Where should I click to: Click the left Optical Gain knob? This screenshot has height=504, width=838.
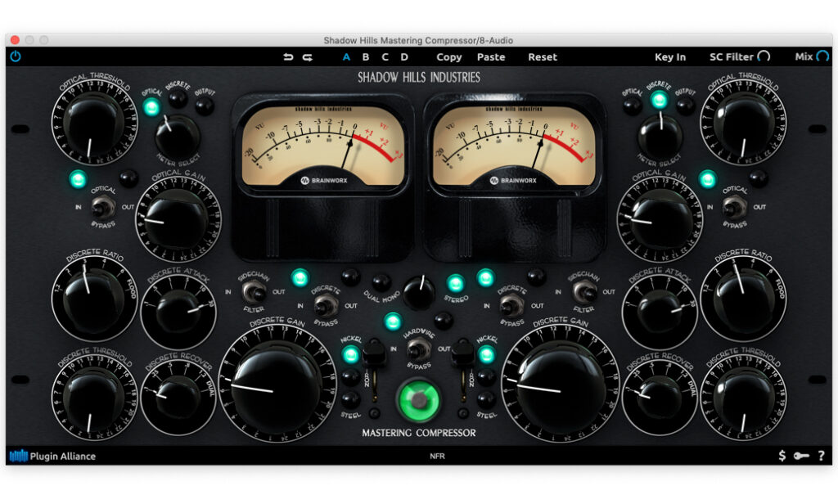tap(178, 221)
